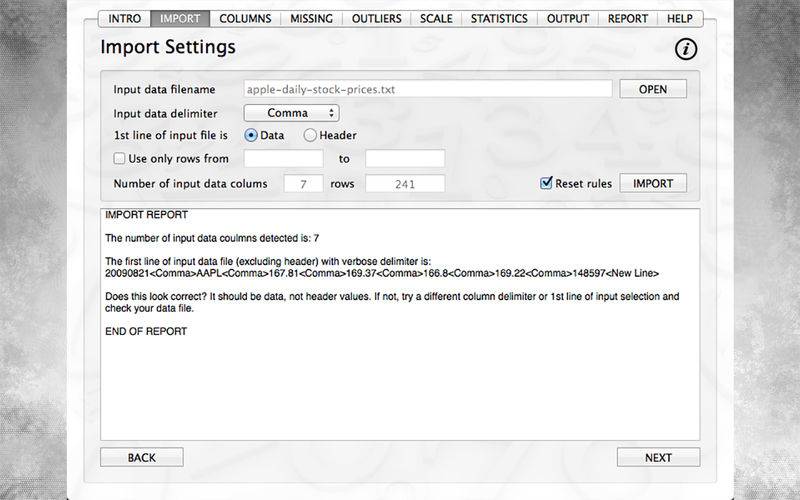Select the SCALE tab

point(436,19)
